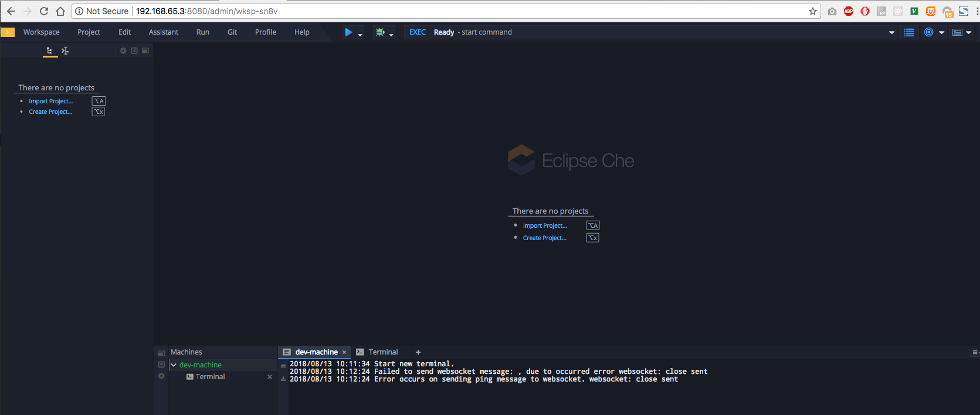Open the Assistant menu
Viewport: 980px width, 415px height.
[164, 32]
